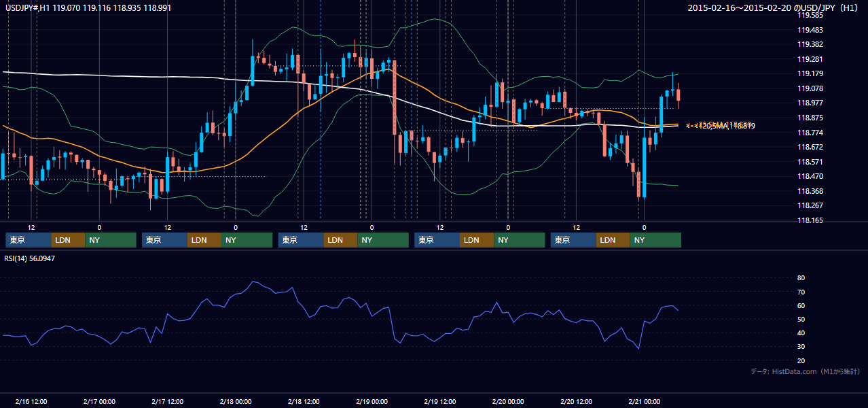Viewport: 868px width, 408px height.
Task: Click the 東京 session block for 2/19
Action: point(437,240)
